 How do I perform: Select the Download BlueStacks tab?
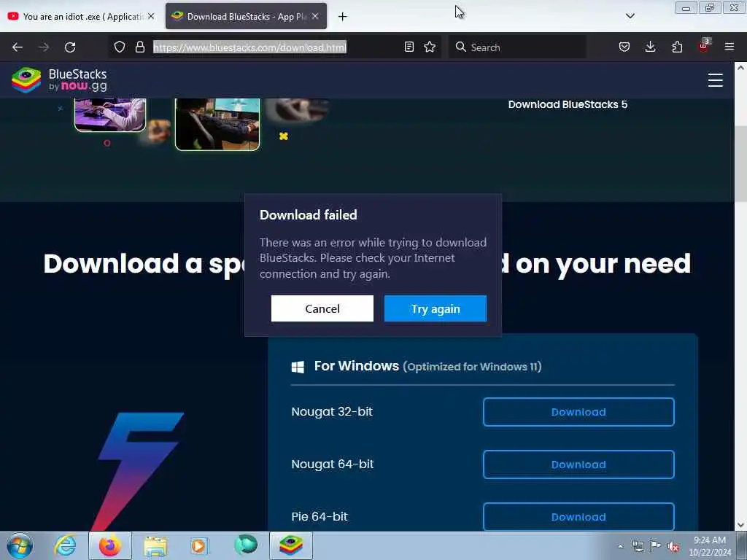coord(246,17)
